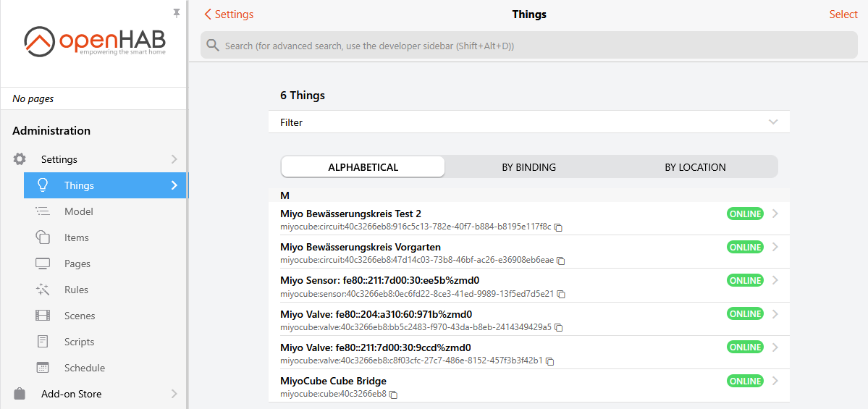Viewport: 868px width, 409px height.
Task: Expand the Add-on Store sidebar chevron
Action: pyautogui.click(x=174, y=394)
